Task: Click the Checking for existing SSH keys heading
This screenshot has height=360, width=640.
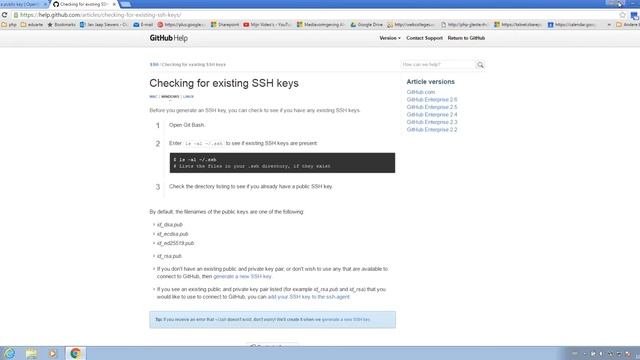Action: coord(224,83)
